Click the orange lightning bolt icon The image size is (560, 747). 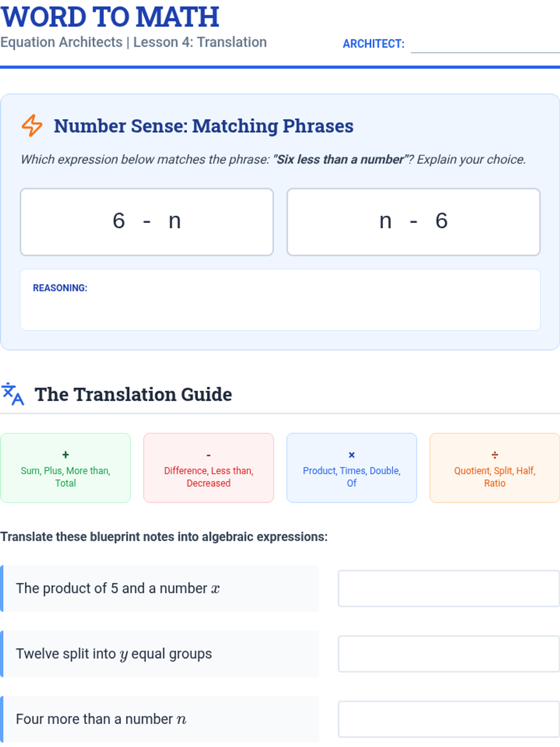[x=32, y=126]
